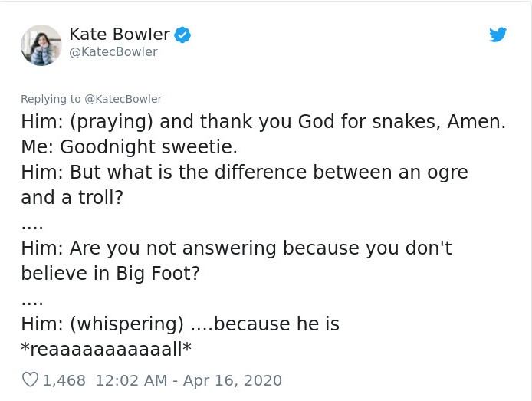532x401 pixels.
Task: Click the dots line after the troll question
Action: (32, 226)
